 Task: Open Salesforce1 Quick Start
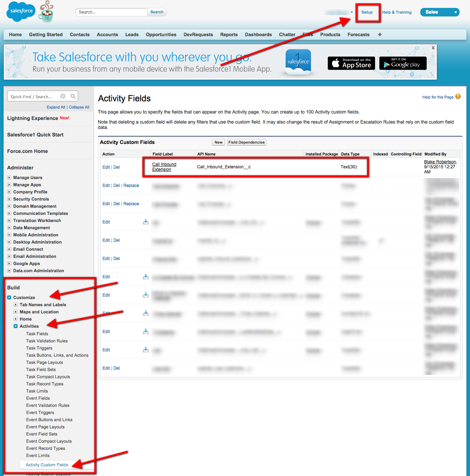coord(35,135)
